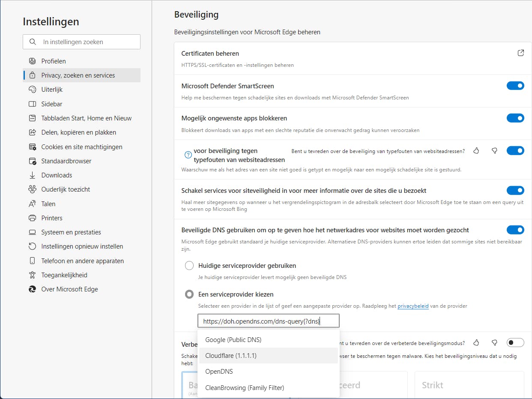Click the Downloads arrow icon
The image size is (532, 399).
[x=32, y=175]
